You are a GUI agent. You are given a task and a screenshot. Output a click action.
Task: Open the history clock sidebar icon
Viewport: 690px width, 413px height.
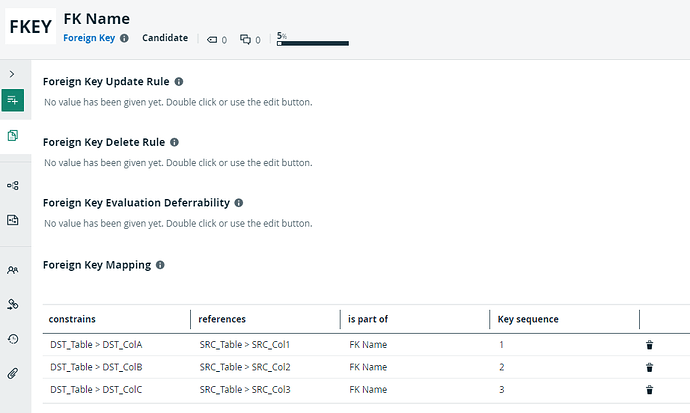point(13,339)
